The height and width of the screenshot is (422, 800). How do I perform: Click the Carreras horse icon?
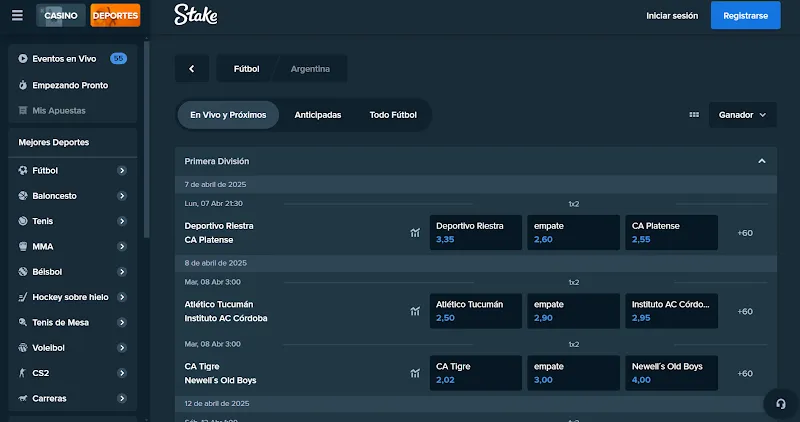pos(22,399)
